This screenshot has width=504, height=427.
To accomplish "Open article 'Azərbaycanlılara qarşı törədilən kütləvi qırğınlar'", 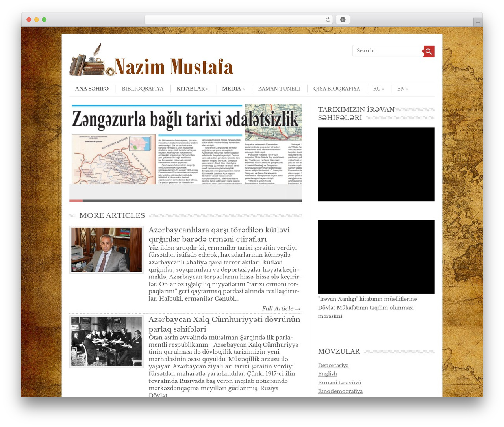I will click(x=219, y=234).
